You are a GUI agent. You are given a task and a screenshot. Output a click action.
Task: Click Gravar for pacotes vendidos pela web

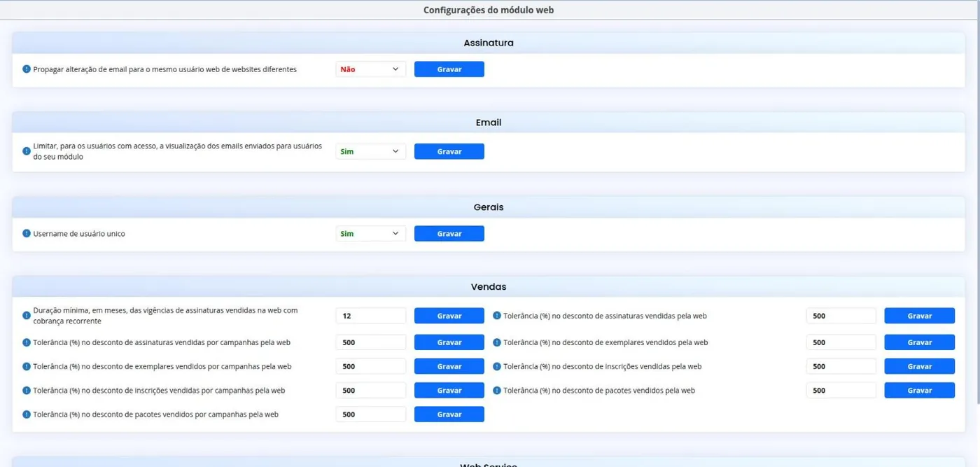pos(920,390)
